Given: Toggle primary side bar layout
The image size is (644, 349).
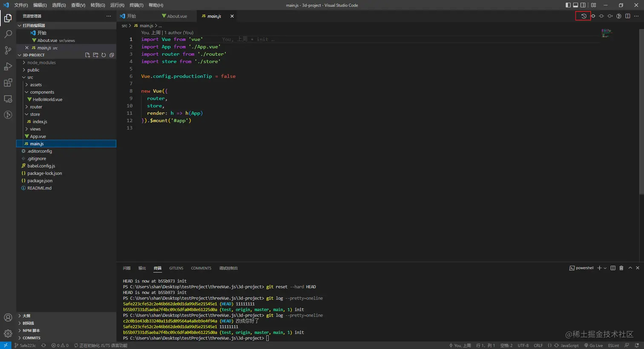Looking at the screenshot, I should tap(568, 5).
